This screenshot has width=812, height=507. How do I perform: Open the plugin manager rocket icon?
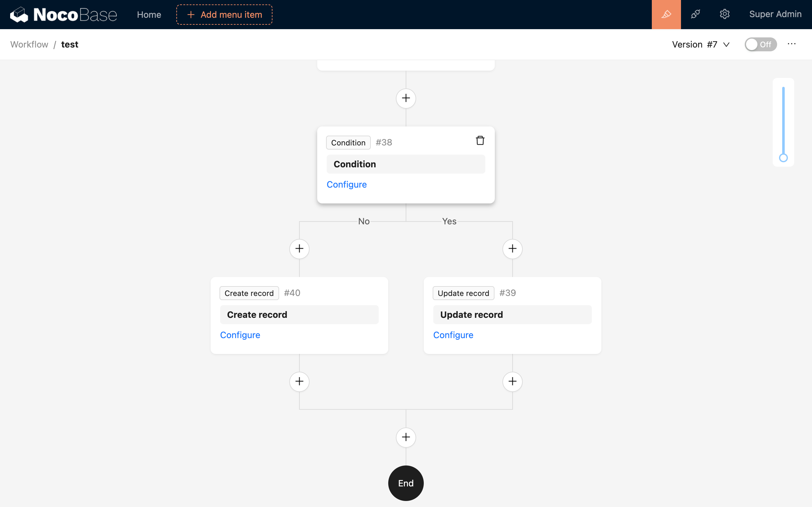click(x=695, y=15)
